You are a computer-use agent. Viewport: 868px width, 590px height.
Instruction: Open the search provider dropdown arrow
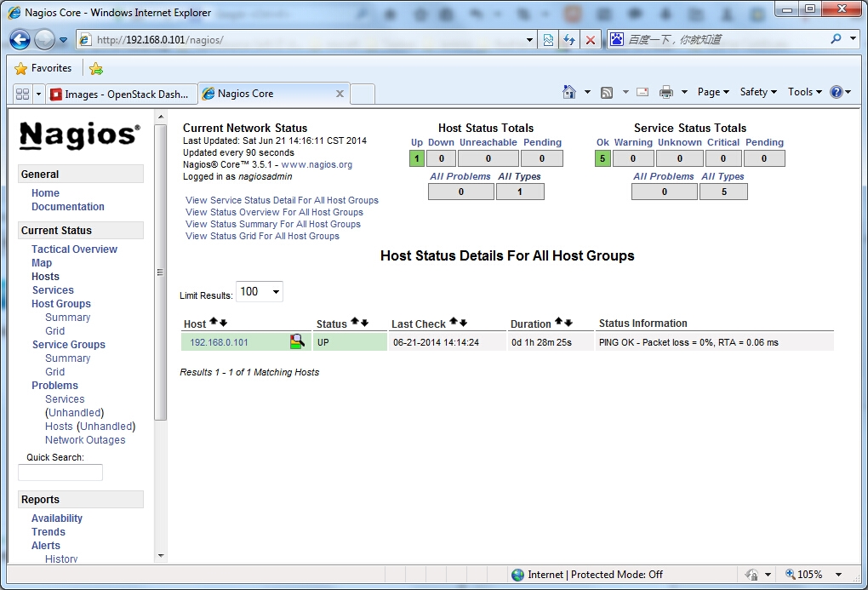(x=853, y=39)
